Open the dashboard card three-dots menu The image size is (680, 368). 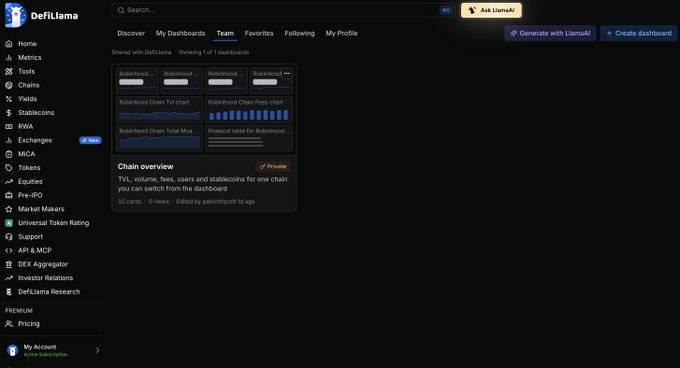pos(287,74)
